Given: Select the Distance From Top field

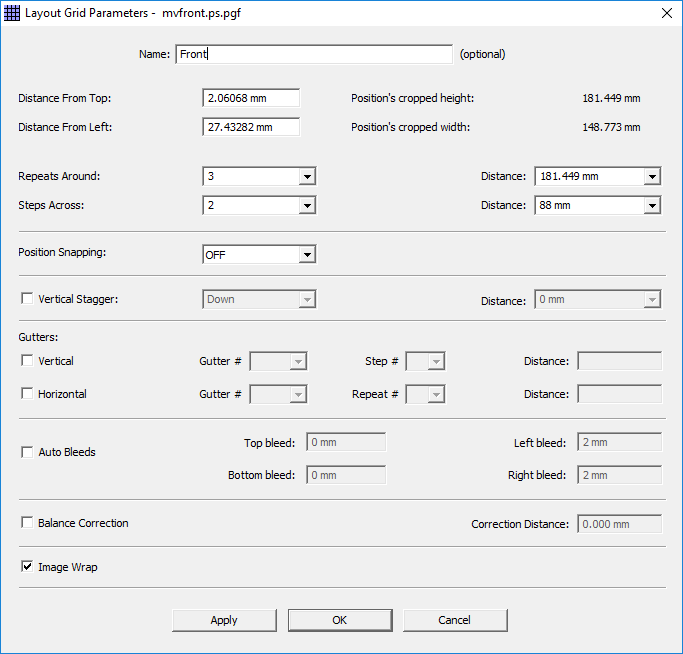Looking at the screenshot, I should 251,98.
